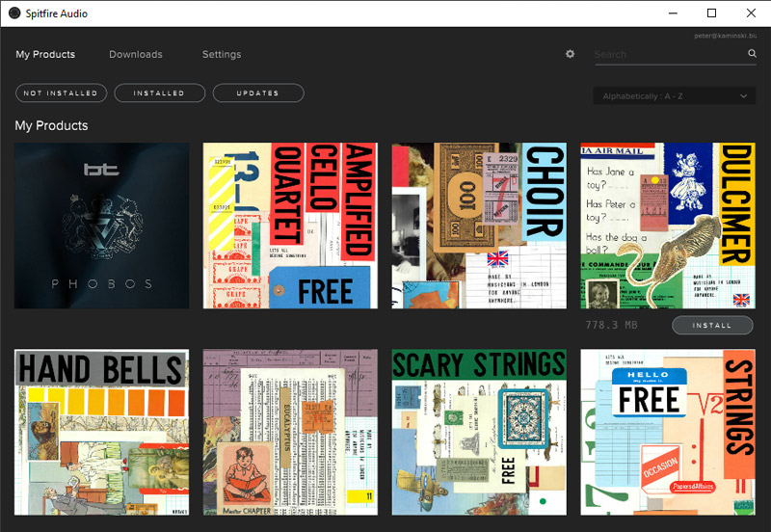The image size is (771, 532).
Task: Open the Amplified Cello Quartet product
Action: (290, 226)
